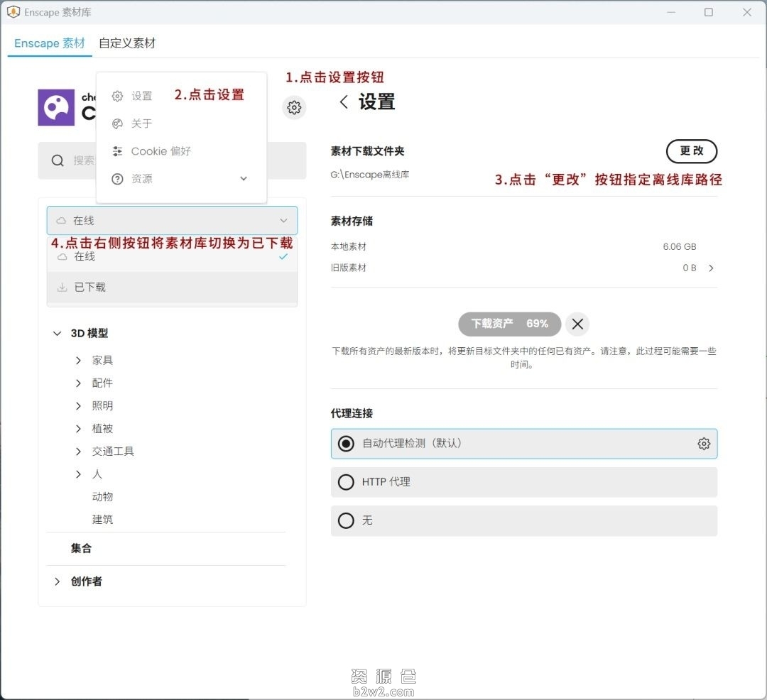Image resolution: width=767 pixels, height=700 pixels.
Task: Go back using the 设置 back arrow
Action: [x=344, y=102]
